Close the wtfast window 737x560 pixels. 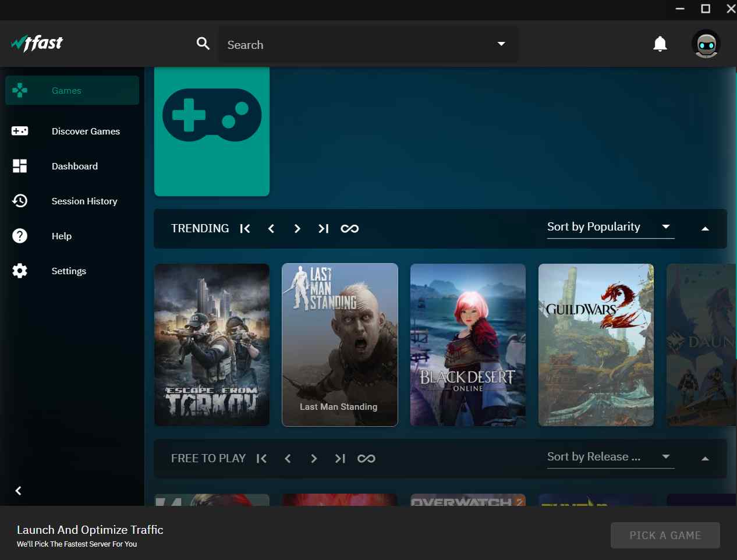point(731,9)
